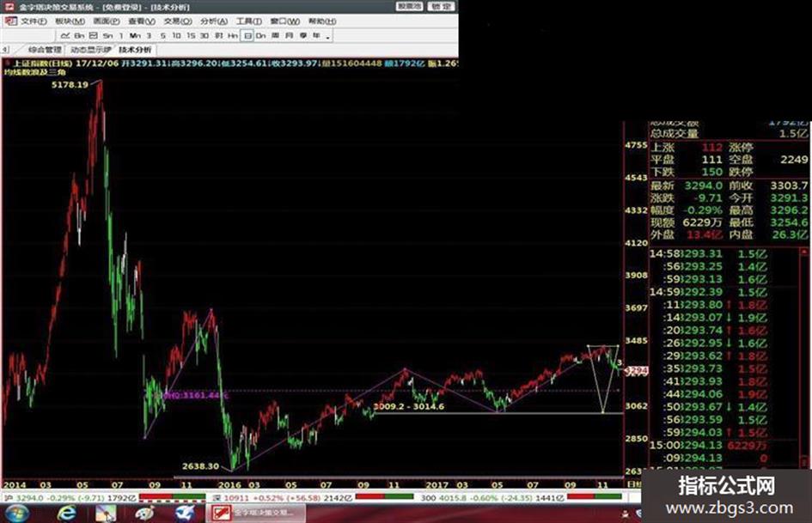The image size is (812, 523).
Task: Select the 周 (weekly) period button
Action: (x=275, y=36)
